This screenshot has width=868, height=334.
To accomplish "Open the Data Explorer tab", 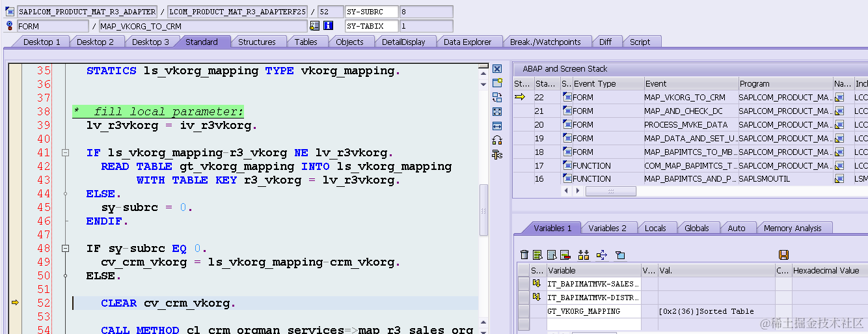I will pos(467,42).
